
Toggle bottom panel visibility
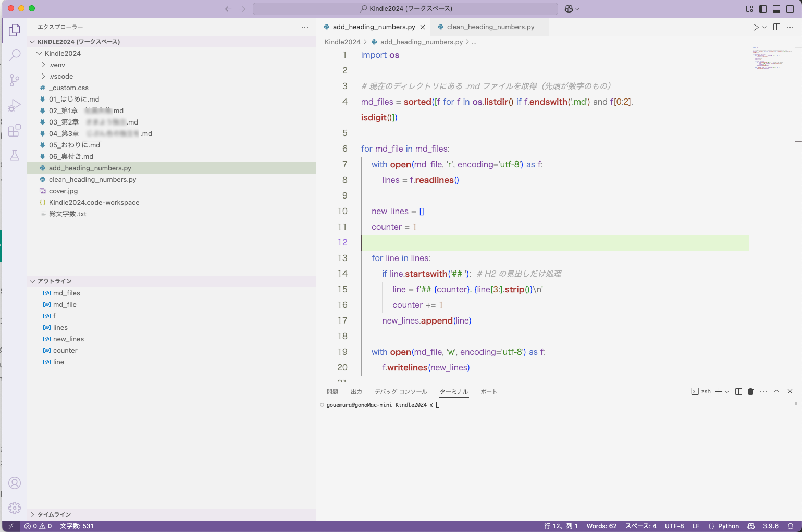(776, 9)
